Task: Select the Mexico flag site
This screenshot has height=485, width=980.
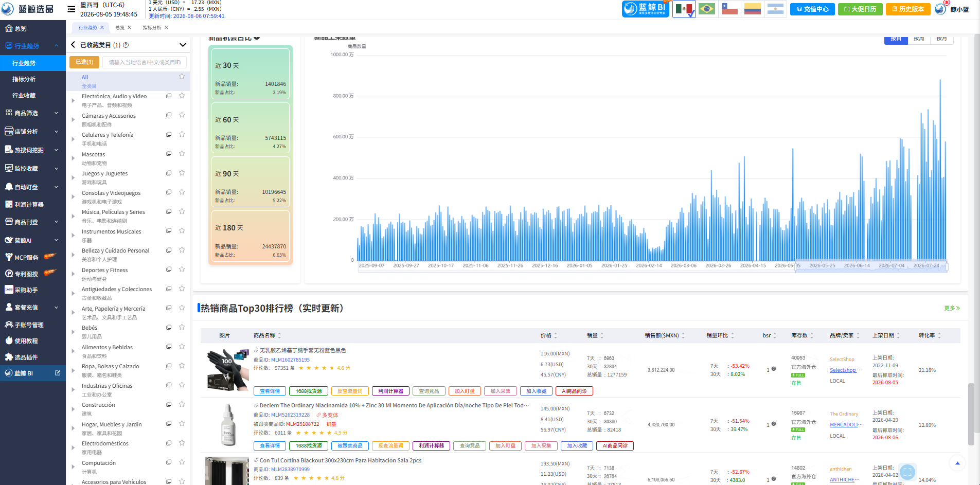Action: tap(684, 9)
